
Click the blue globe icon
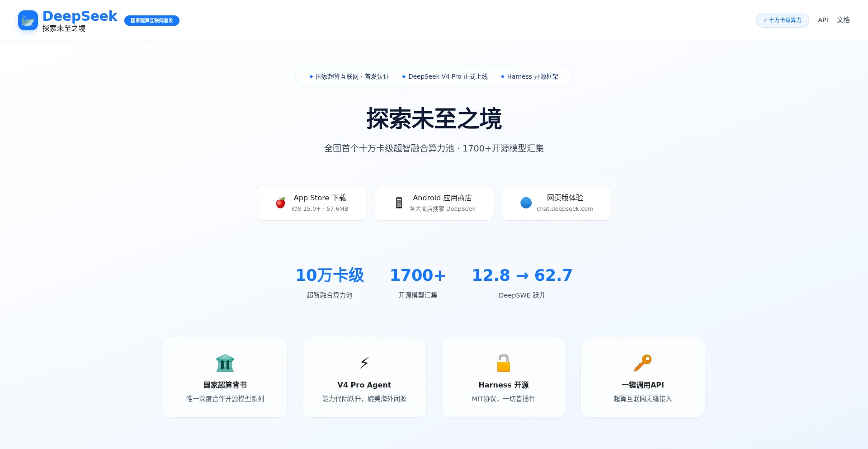pyautogui.click(x=526, y=203)
